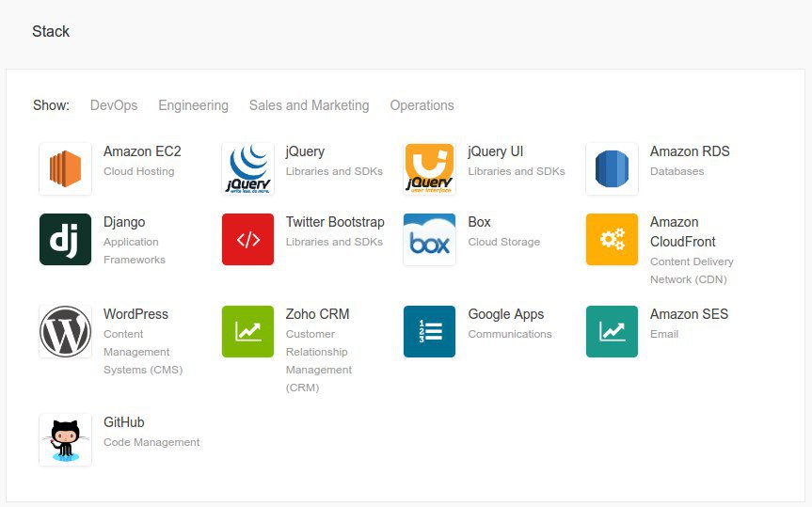Open the WordPress W logo icon
Viewport: 812px width, 507px height.
point(65,331)
